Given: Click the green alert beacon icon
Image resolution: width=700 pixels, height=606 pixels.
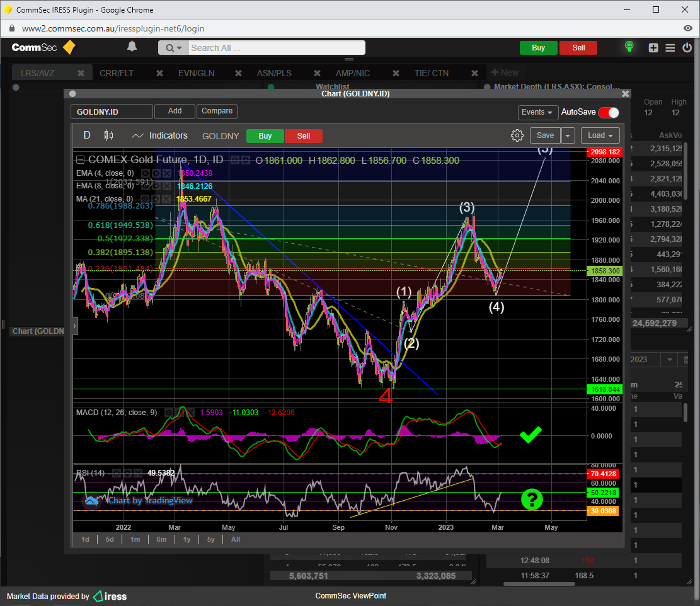Looking at the screenshot, I should tap(629, 47).
